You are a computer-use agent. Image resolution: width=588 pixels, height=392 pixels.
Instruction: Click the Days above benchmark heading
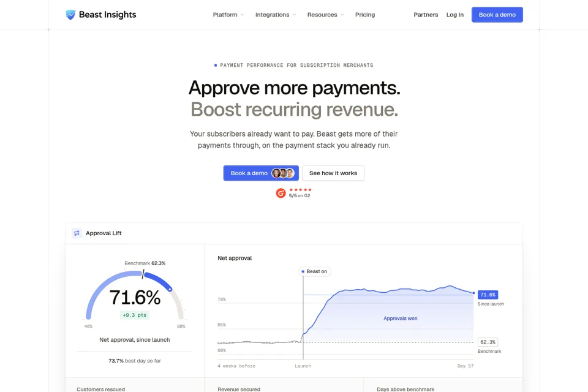click(x=405, y=390)
